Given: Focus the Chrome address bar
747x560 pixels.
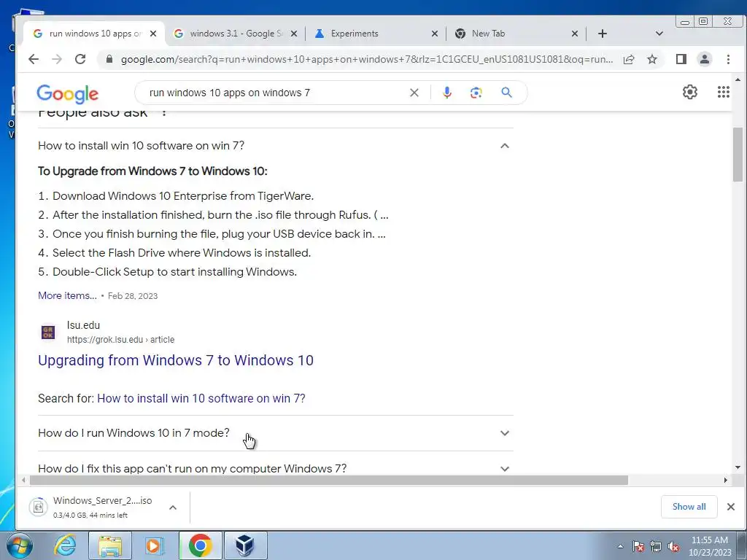Looking at the screenshot, I should pyautogui.click(x=367, y=60).
